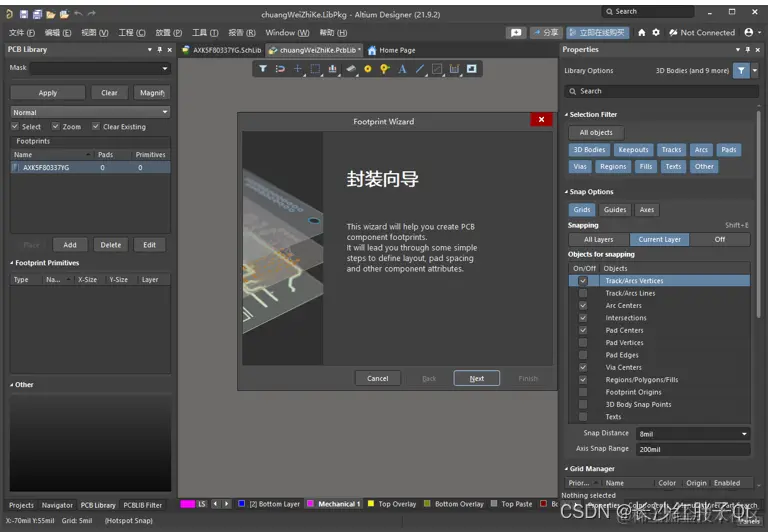Image resolution: width=768 pixels, height=532 pixels.
Task: Open the PCB Library panel options arrow
Action: (150, 49)
